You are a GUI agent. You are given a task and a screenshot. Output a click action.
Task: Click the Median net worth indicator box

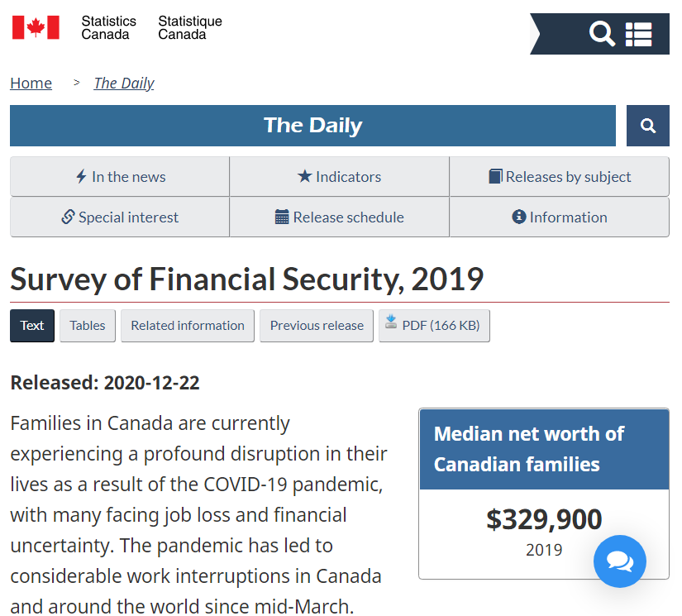pos(543,493)
